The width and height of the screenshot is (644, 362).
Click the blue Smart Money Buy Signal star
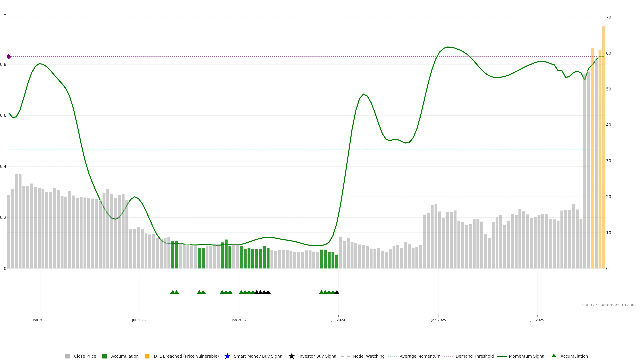[227, 356]
